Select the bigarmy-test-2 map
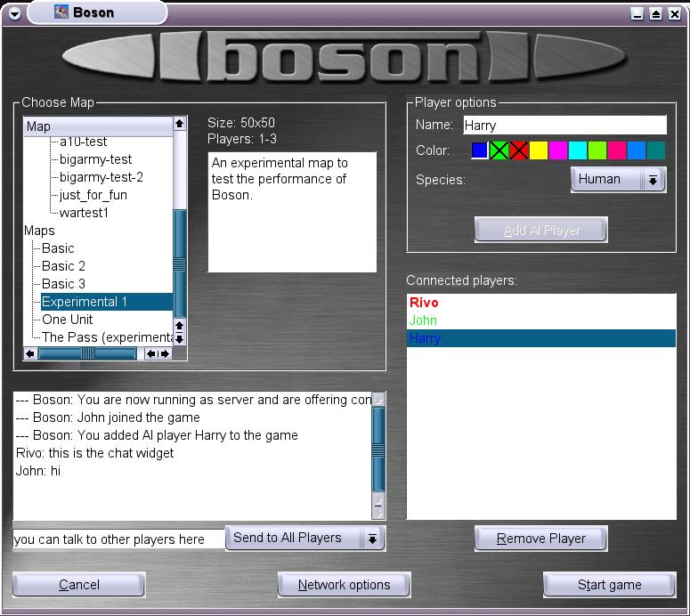This screenshot has width=690, height=616. [101, 177]
